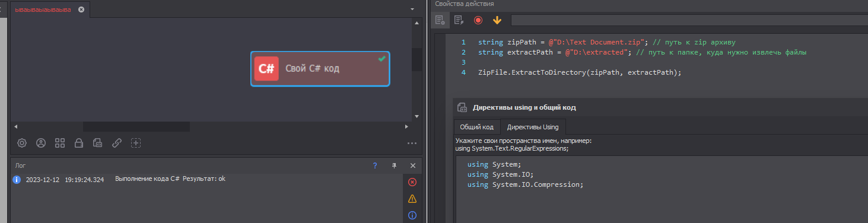Pin the Log panel

tap(394, 166)
